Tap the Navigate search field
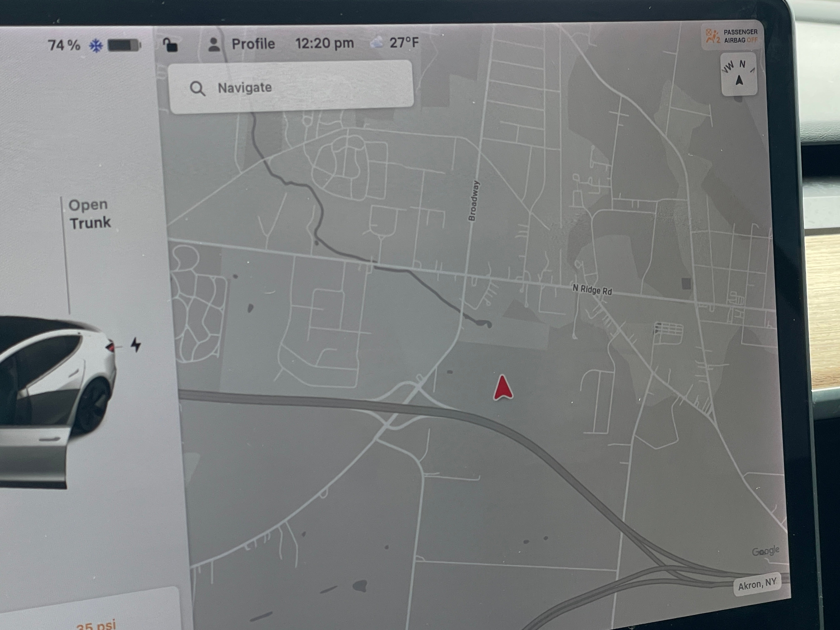The image size is (840, 630). (x=290, y=87)
